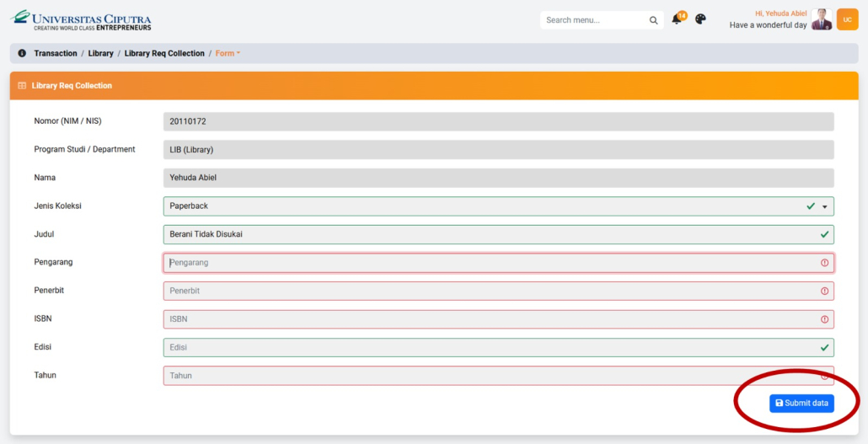Click into the Penerbit text field
868x444 pixels.
[x=489, y=291]
